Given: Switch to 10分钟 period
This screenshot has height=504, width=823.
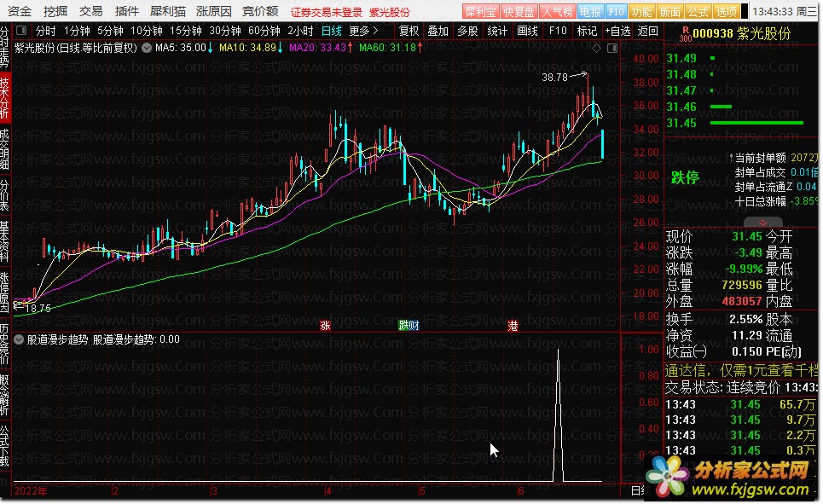Looking at the screenshot, I should (x=147, y=31).
